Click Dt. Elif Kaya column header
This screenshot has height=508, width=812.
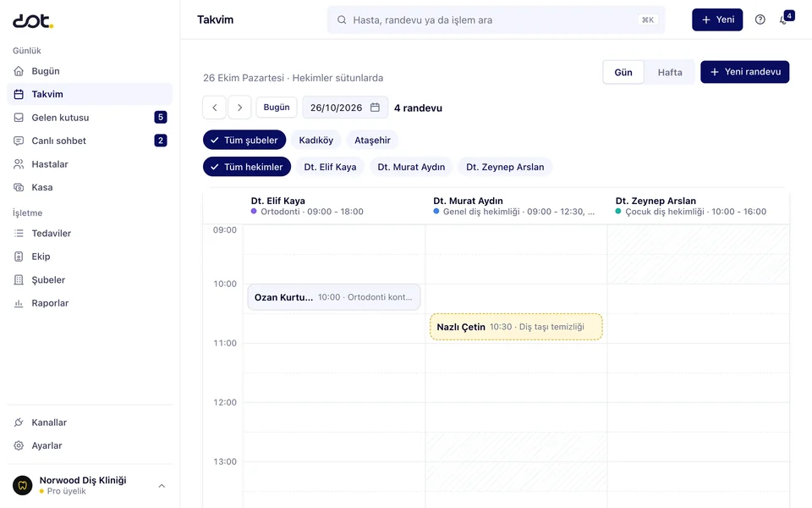334,206
